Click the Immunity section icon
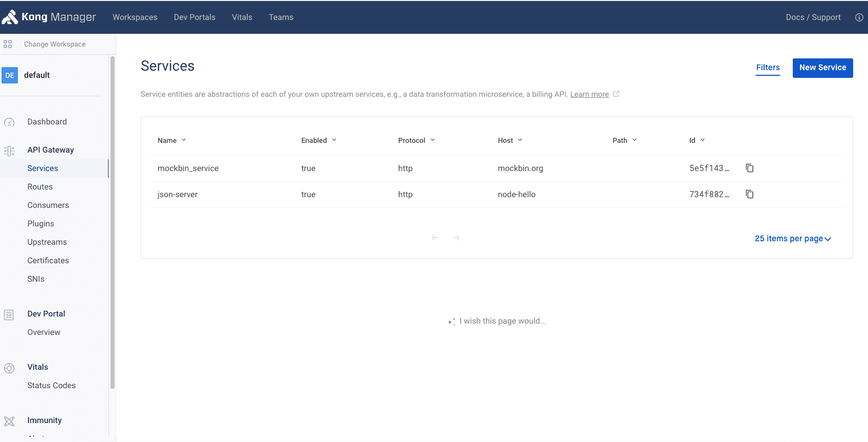Image resolution: width=868 pixels, height=442 pixels. 9,422
